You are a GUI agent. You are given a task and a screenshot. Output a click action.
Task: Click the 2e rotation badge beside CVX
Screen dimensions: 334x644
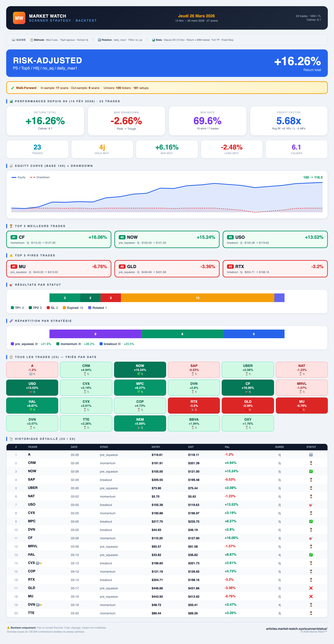point(39,563)
